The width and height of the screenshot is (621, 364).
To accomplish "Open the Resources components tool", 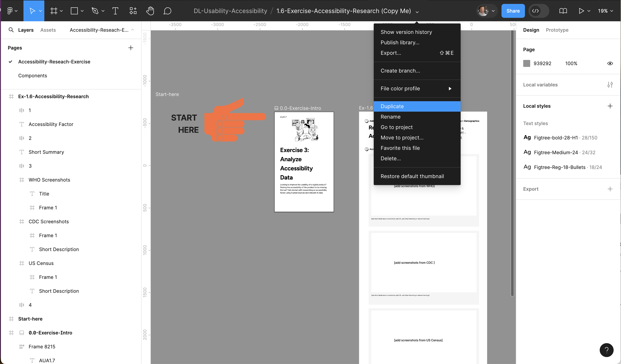I will tap(133, 11).
